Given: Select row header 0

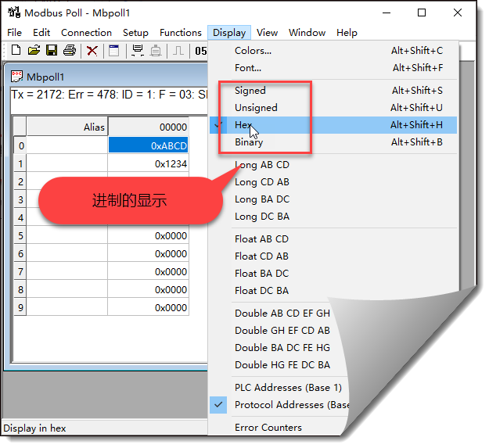Looking at the screenshot, I should (x=20, y=145).
